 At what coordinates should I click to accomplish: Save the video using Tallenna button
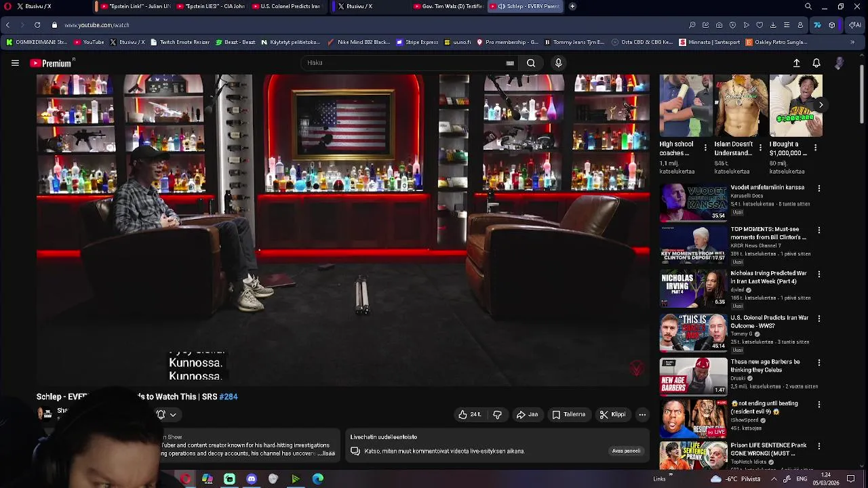[569, 414]
